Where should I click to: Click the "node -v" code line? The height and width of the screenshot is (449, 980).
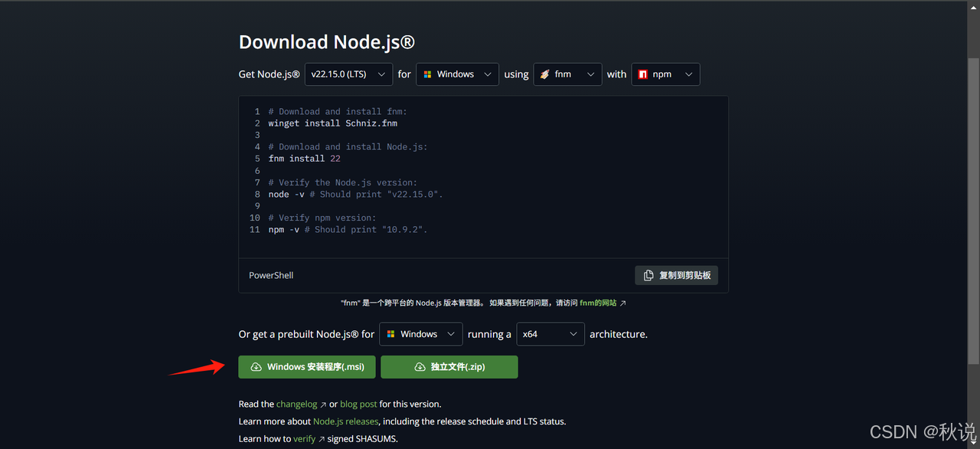click(x=356, y=194)
